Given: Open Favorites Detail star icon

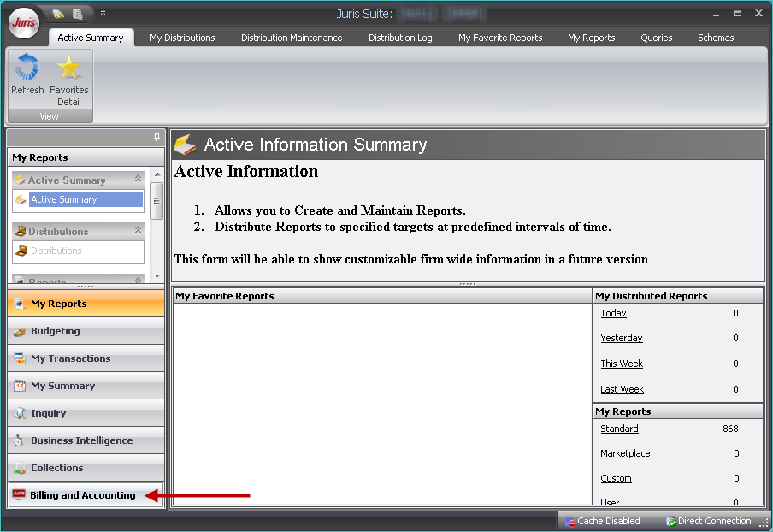Looking at the screenshot, I should pos(68,68).
